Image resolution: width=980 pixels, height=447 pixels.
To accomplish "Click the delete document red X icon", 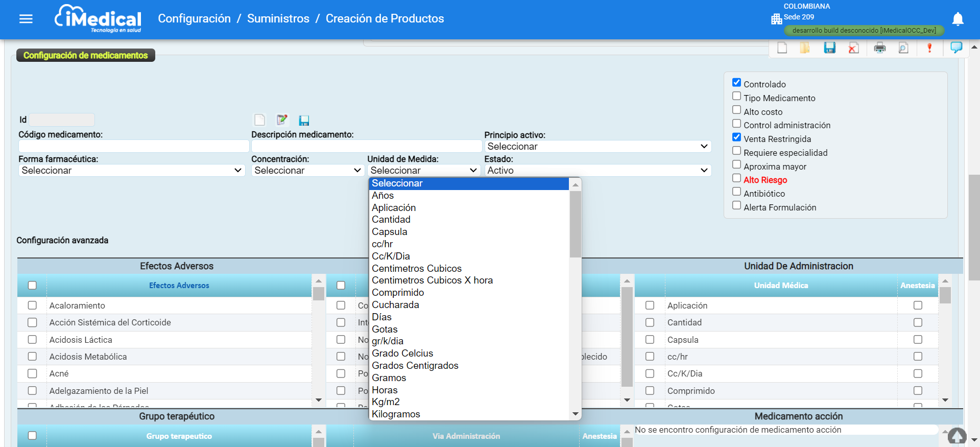I will click(x=853, y=48).
